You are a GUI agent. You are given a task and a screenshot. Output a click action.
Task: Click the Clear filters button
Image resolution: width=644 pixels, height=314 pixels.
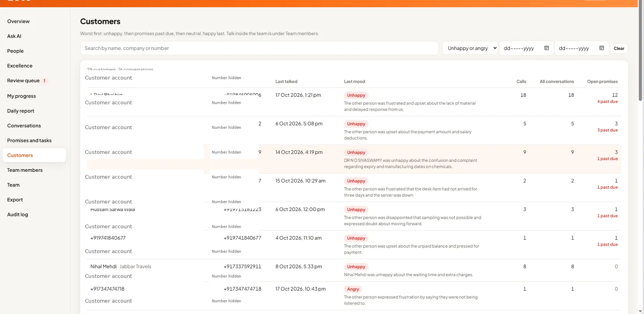point(619,48)
